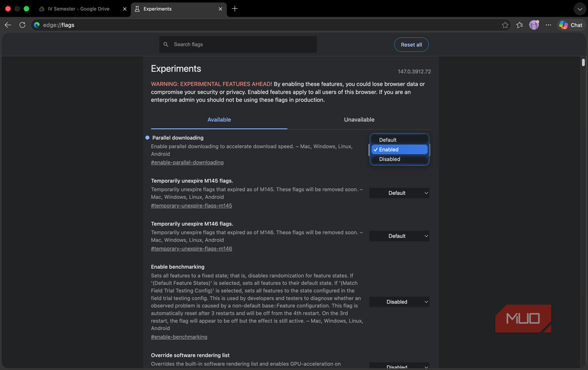This screenshot has height=370, width=588.
Task: Click the Parallel downloading title
Action: [178, 138]
